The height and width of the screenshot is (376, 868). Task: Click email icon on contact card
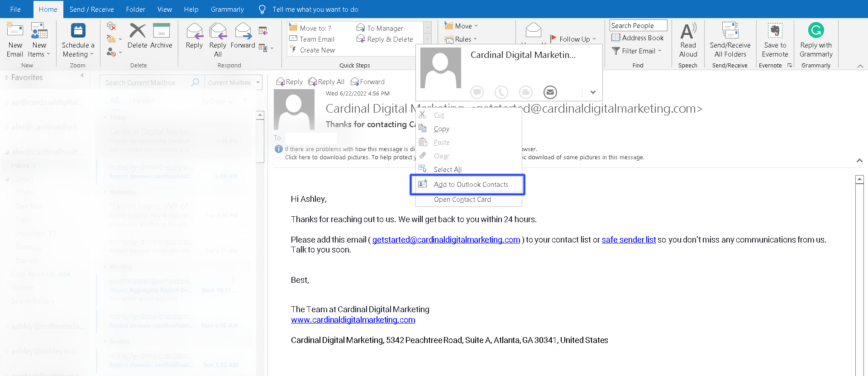tap(550, 92)
